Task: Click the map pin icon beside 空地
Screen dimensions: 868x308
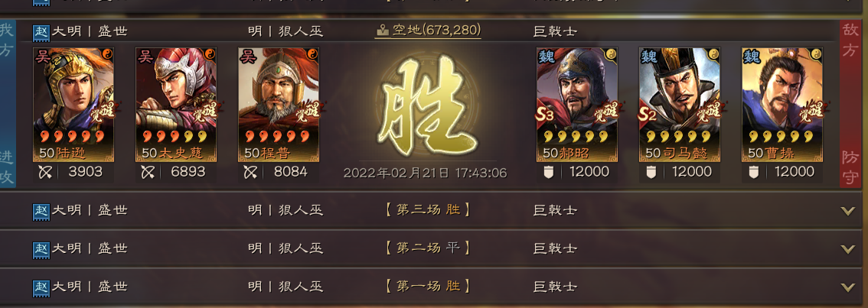Action: (x=383, y=30)
